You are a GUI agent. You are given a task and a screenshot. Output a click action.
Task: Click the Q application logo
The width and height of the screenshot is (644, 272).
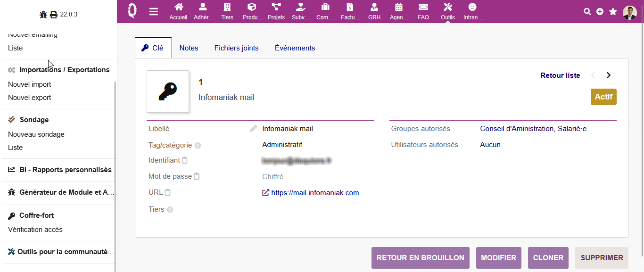132,10
